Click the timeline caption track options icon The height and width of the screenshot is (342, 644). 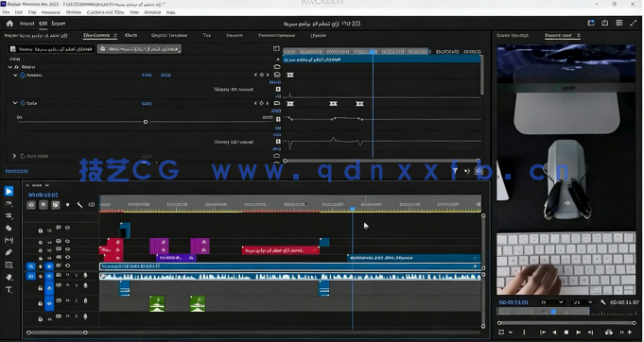[92, 205]
